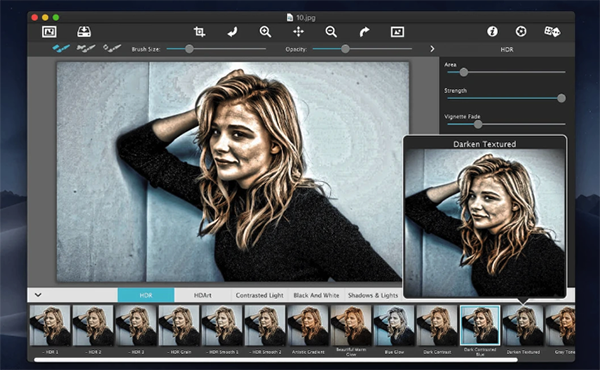Open the Black And White tab
The width and height of the screenshot is (600, 370).
tap(316, 295)
